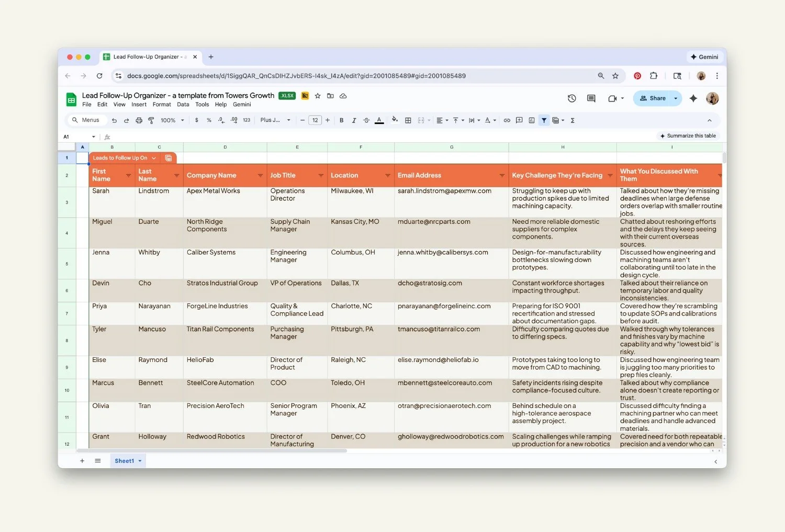
Task: Format as currency with dollar icon
Action: tap(197, 120)
